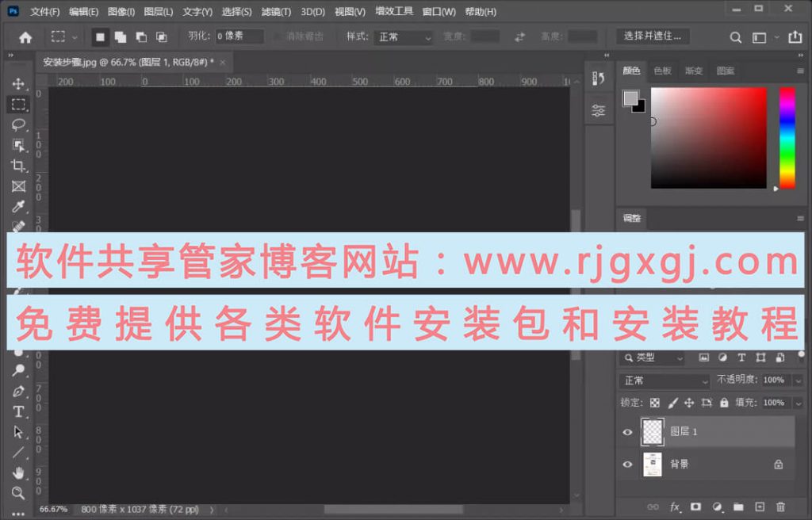Toggle lock transparent pixels
The image size is (812, 520).
coord(655,403)
